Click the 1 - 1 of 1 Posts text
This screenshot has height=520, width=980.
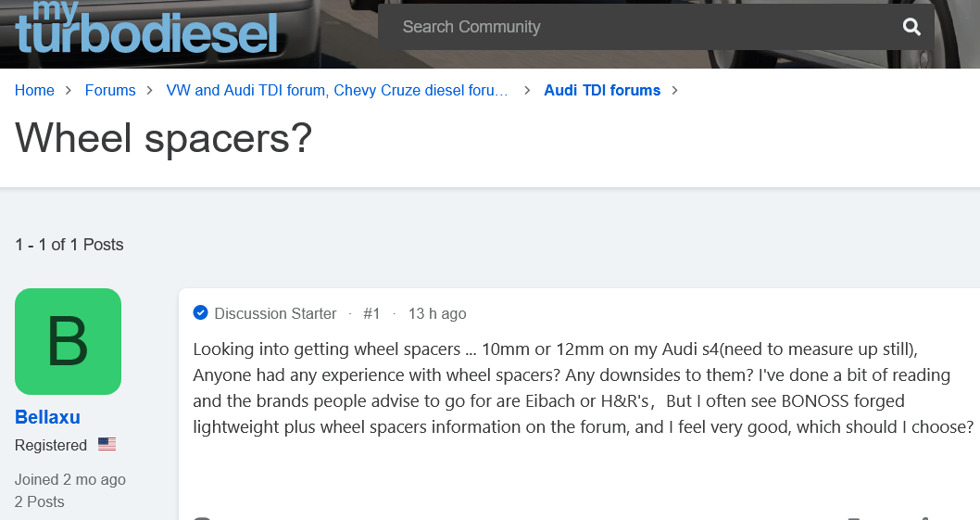(69, 245)
